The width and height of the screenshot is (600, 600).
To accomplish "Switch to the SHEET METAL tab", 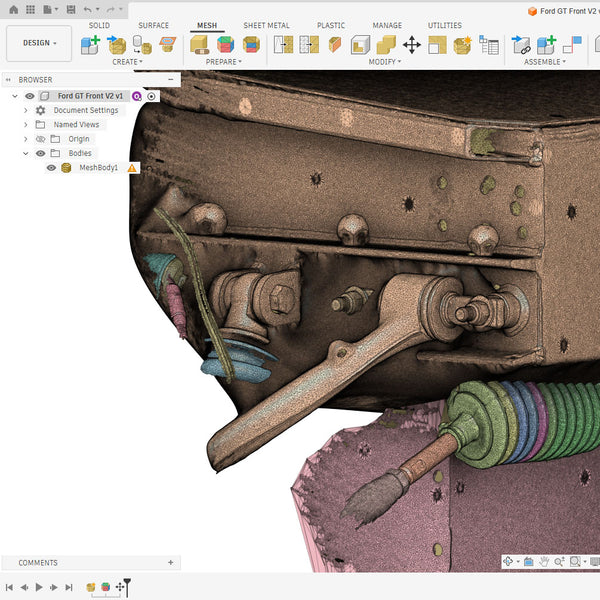I will tap(266, 25).
